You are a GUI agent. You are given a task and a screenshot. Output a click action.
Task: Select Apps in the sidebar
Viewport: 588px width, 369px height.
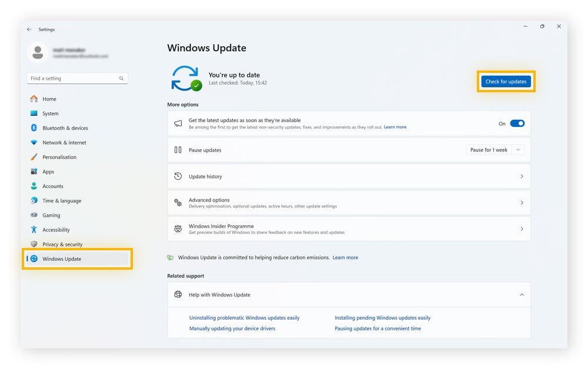coord(48,172)
